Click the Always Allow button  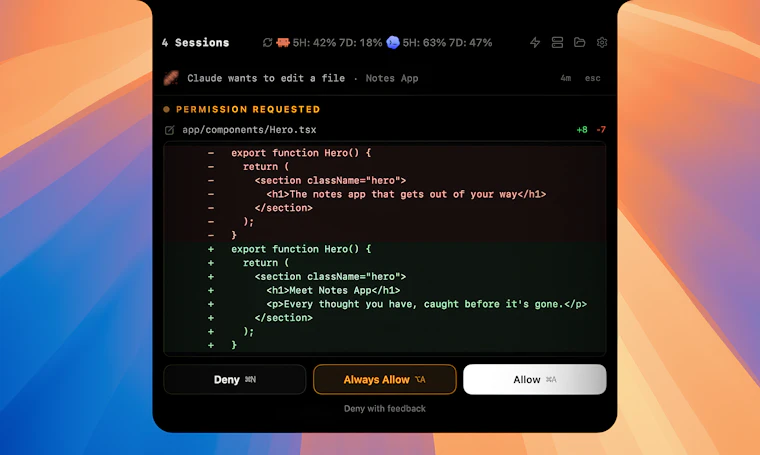coord(384,379)
